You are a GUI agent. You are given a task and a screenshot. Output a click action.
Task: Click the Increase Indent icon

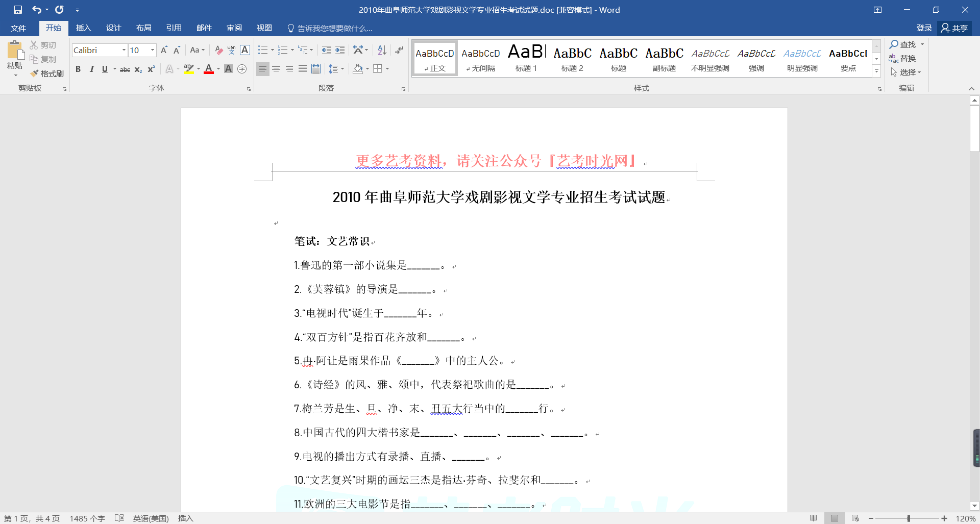coord(340,50)
